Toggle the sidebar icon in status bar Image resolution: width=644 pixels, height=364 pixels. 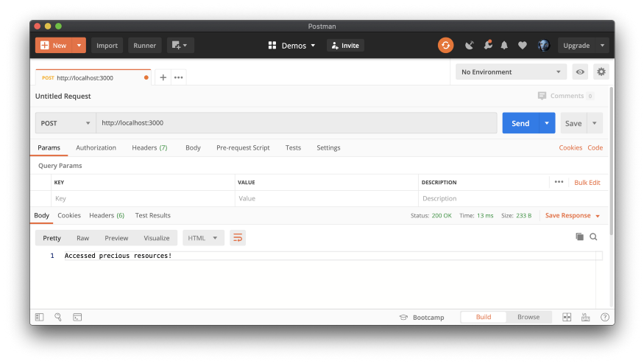[x=40, y=317]
